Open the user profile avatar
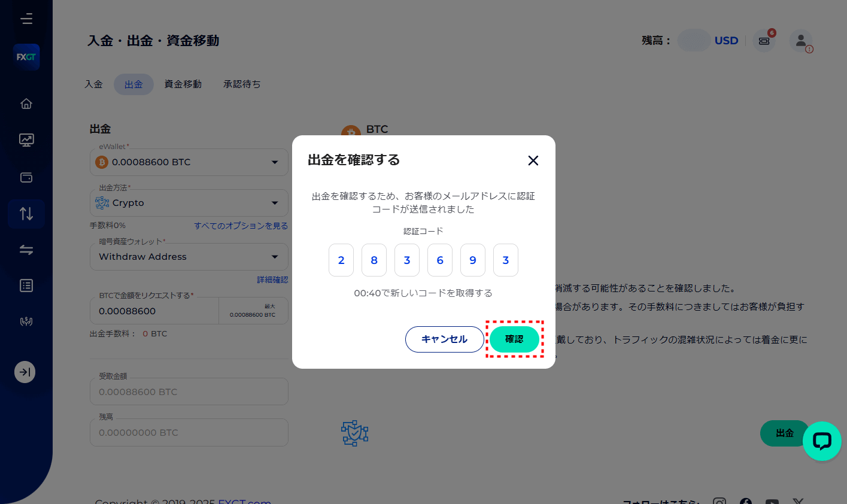847x504 pixels. (801, 41)
